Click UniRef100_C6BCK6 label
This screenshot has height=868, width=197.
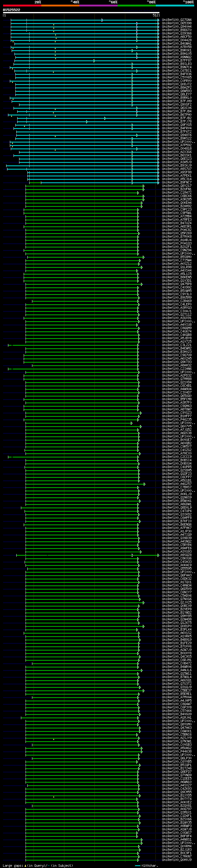[177, 196]
